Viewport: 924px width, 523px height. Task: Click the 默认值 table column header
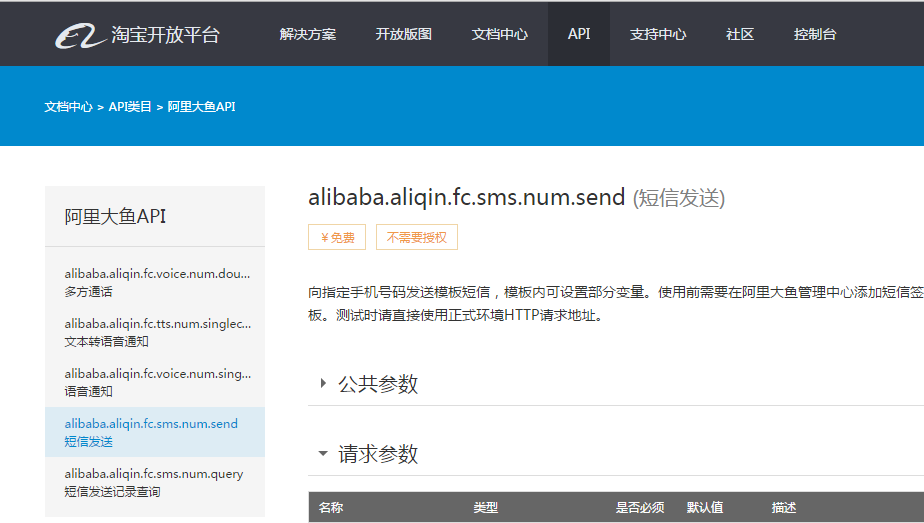[x=705, y=508]
